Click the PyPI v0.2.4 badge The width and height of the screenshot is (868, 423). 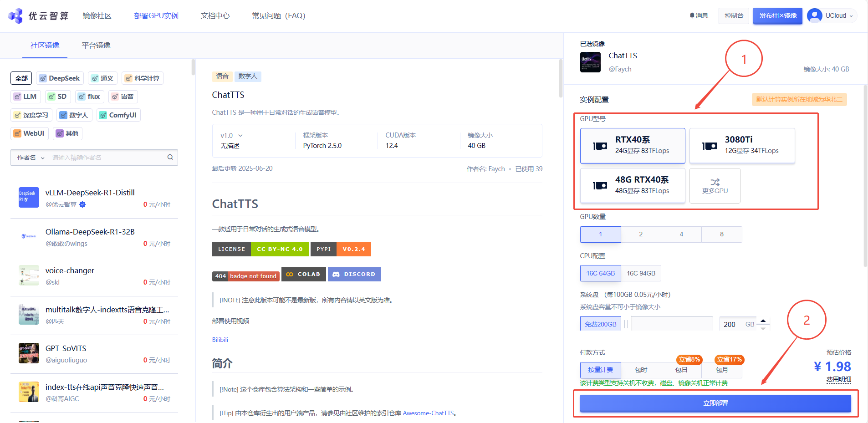click(x=341, y=249)
